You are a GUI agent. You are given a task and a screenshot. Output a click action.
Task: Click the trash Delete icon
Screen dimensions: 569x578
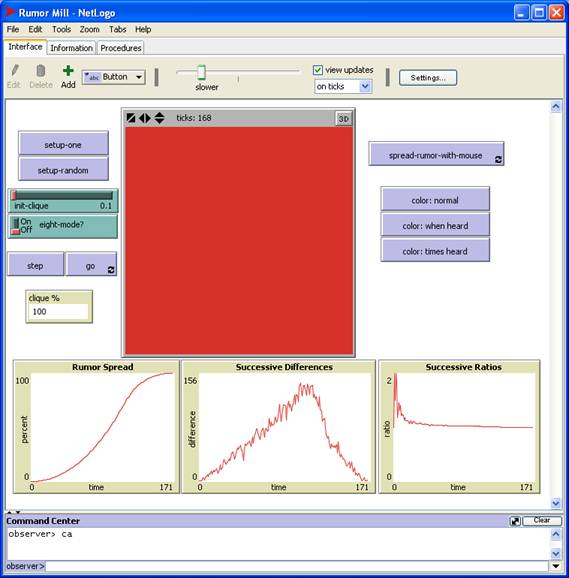[x=41, y=70]
